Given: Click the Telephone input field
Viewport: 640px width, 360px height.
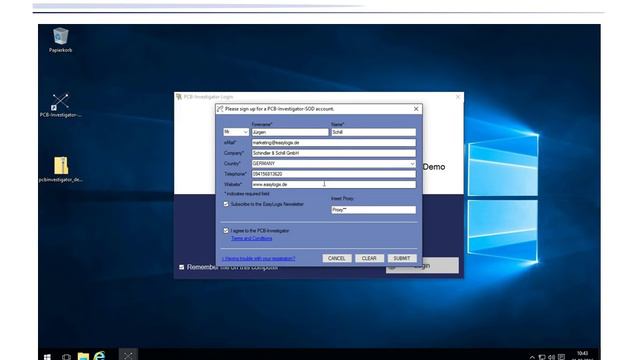Looking at the screenshot, I should [334, 174].
